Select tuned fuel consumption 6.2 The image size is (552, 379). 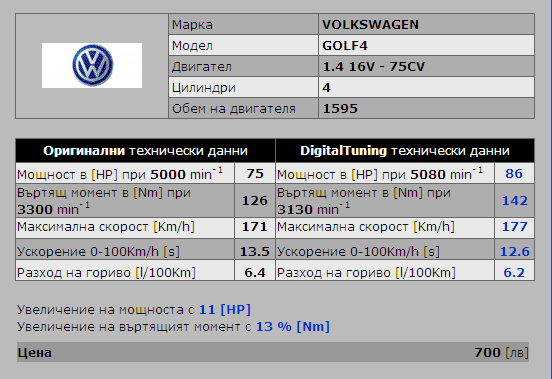pos(514,272)
